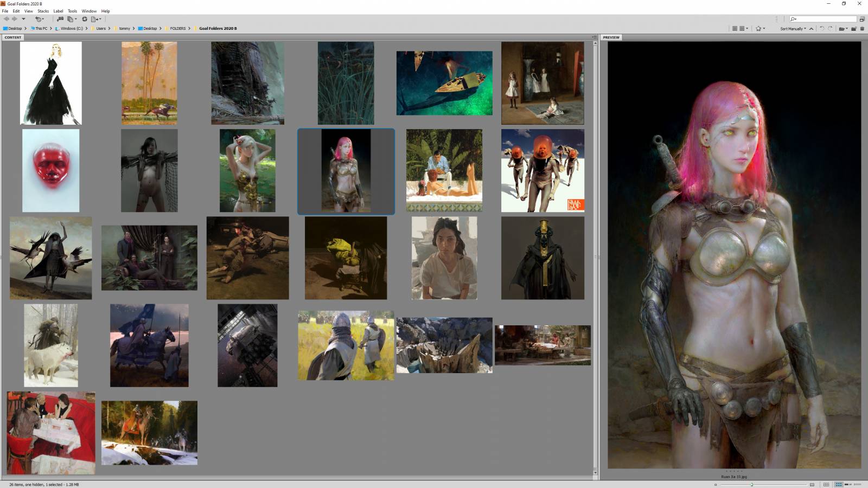Click the delete item trash icon
This screenshot has width=868, height=488.
(862, 28)
